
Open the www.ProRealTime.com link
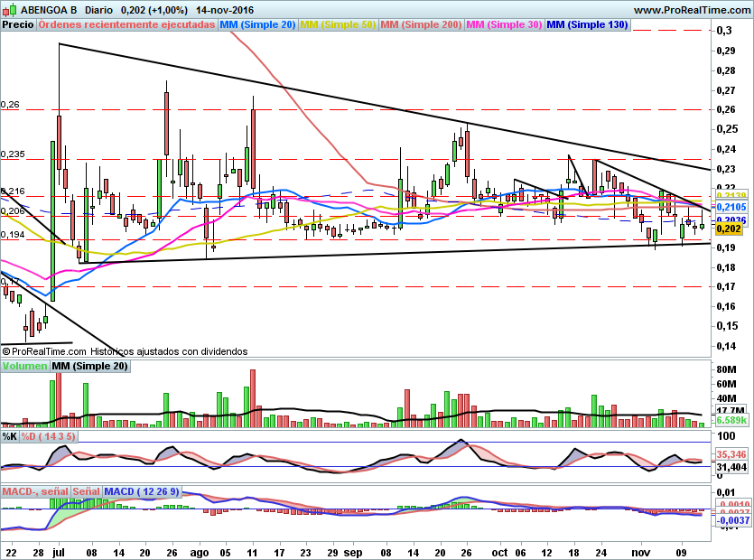click(692, 10)
